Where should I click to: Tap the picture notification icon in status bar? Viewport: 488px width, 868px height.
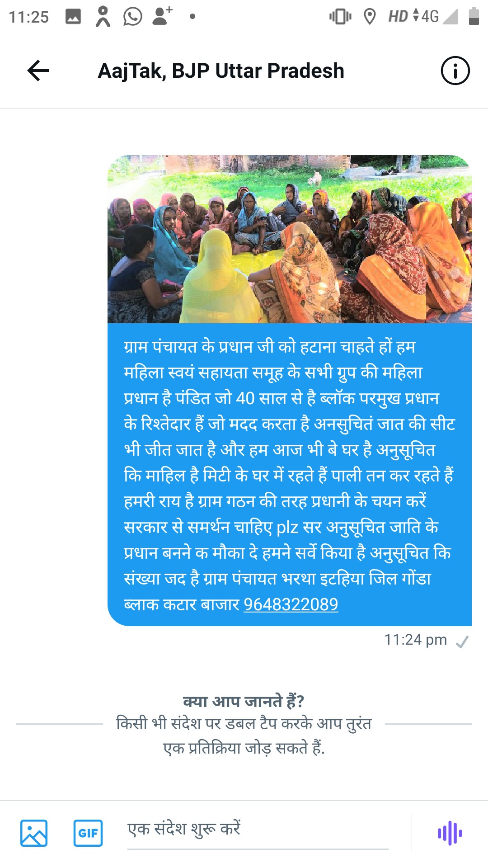tap(73, 17)
